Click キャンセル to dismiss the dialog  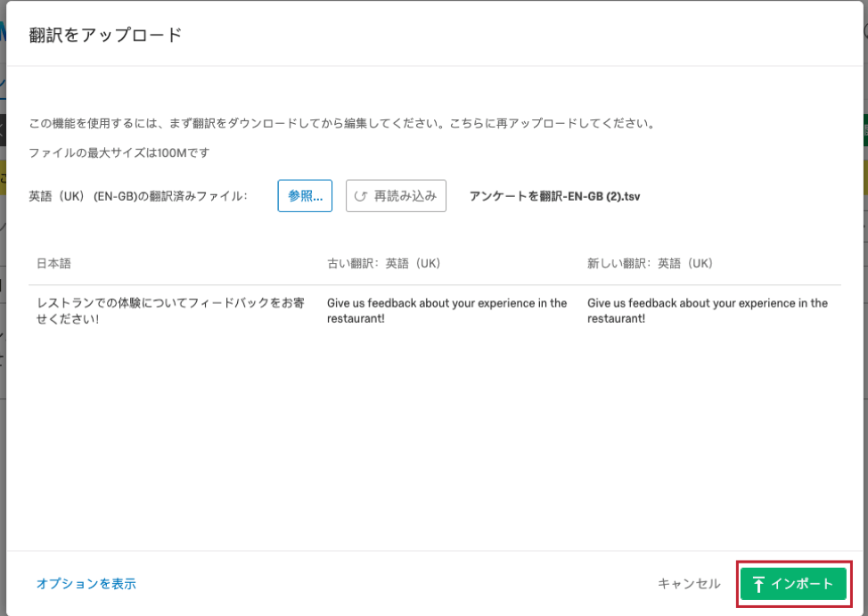point(689,584)
